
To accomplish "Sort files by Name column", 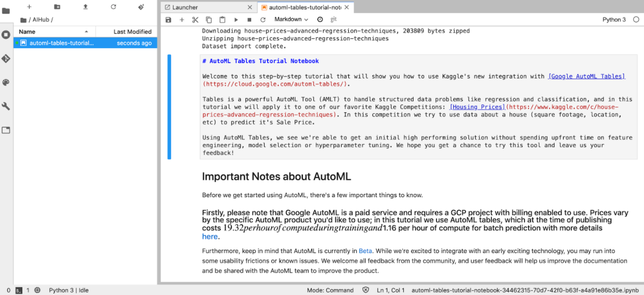I will (x=54, y=32).
